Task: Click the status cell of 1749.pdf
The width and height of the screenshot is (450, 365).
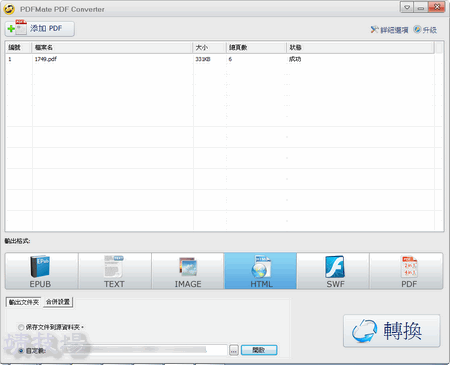Action: tap(295, 59)
